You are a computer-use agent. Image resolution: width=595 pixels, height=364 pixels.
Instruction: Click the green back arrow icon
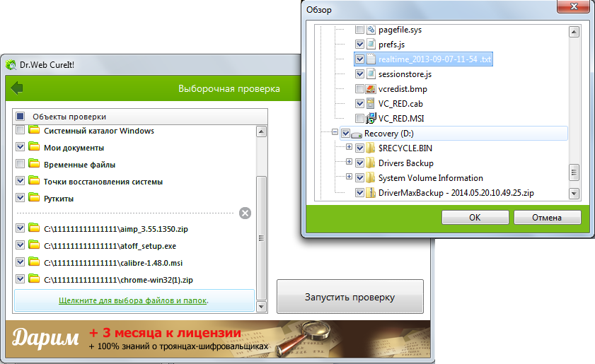[17, 88]
